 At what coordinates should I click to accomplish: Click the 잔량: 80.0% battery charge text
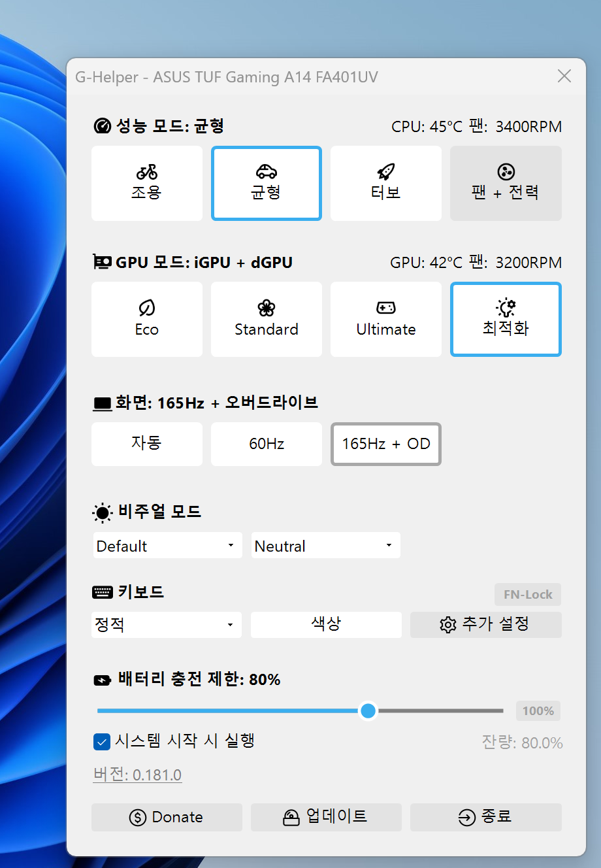[x=522, y=743]
